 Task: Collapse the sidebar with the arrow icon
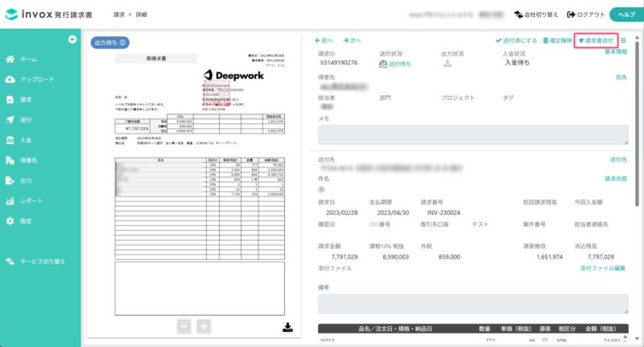pos(72,39)
